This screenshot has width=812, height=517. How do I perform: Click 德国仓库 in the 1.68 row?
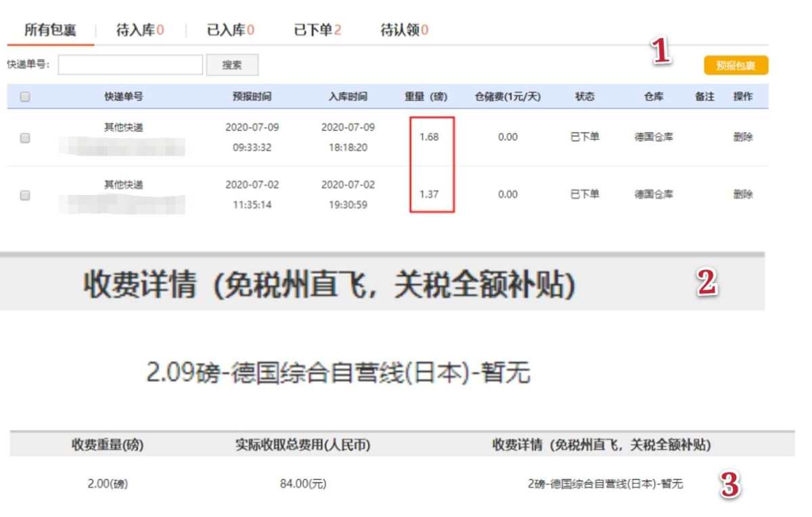pos(654,137)
